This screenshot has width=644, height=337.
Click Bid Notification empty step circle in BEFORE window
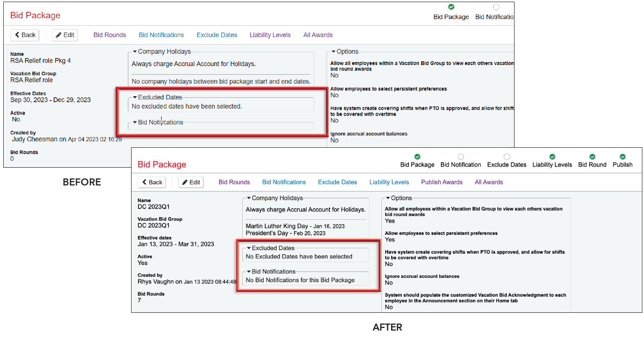point(496,6)
